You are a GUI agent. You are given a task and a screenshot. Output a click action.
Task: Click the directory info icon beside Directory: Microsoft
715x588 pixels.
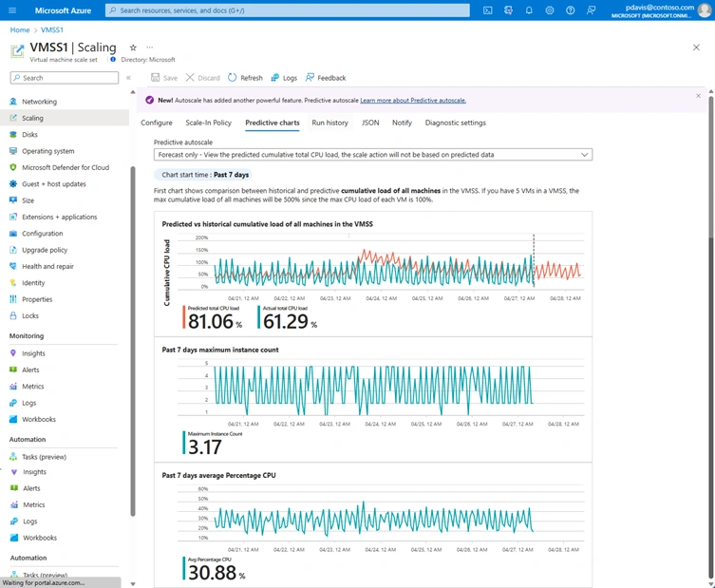click(113, 59)
